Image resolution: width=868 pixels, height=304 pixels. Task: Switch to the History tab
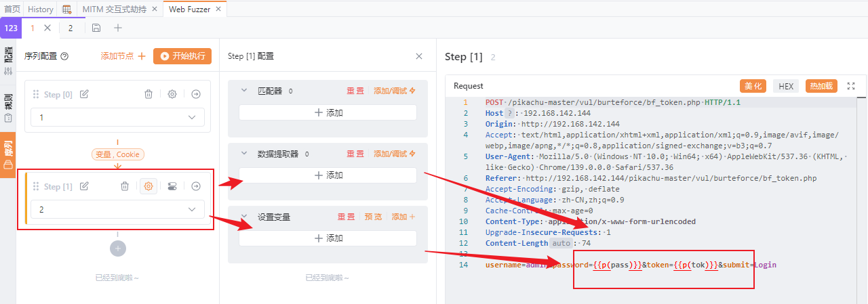41,9
